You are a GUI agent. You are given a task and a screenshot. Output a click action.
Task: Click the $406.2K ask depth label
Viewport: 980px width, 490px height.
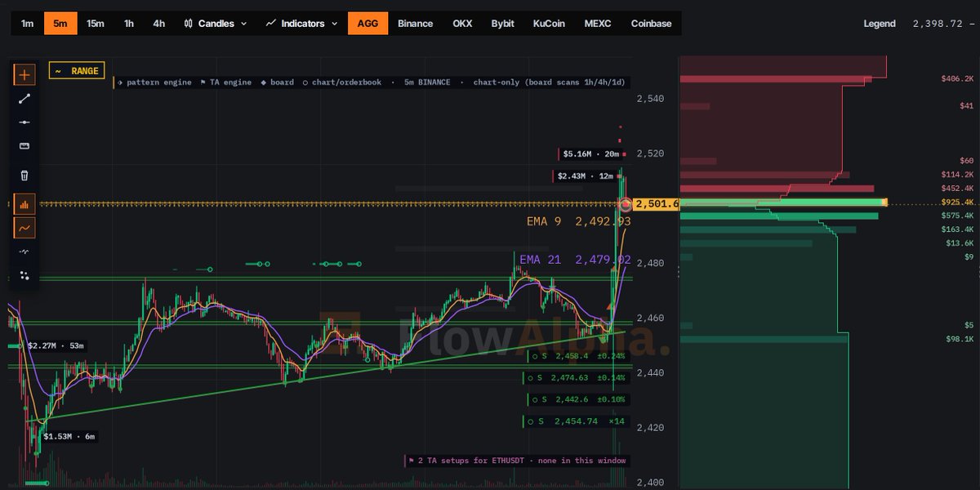point(957,78)
